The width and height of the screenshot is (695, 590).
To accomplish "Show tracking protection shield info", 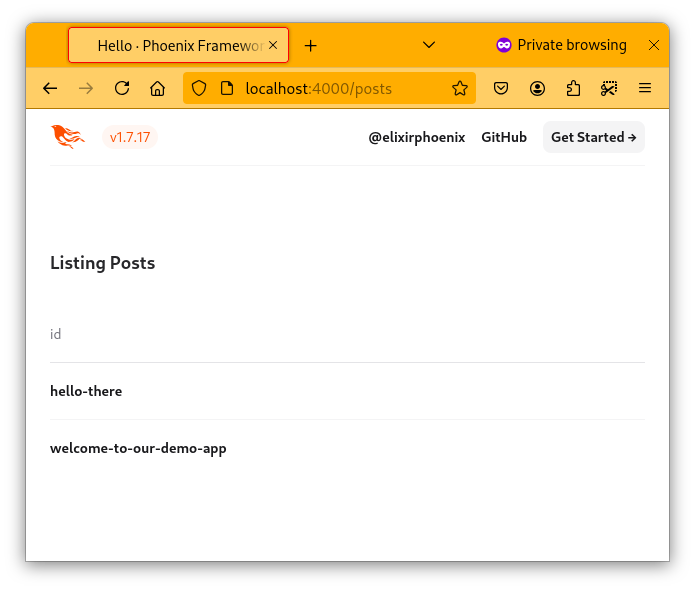I will 199,88.
